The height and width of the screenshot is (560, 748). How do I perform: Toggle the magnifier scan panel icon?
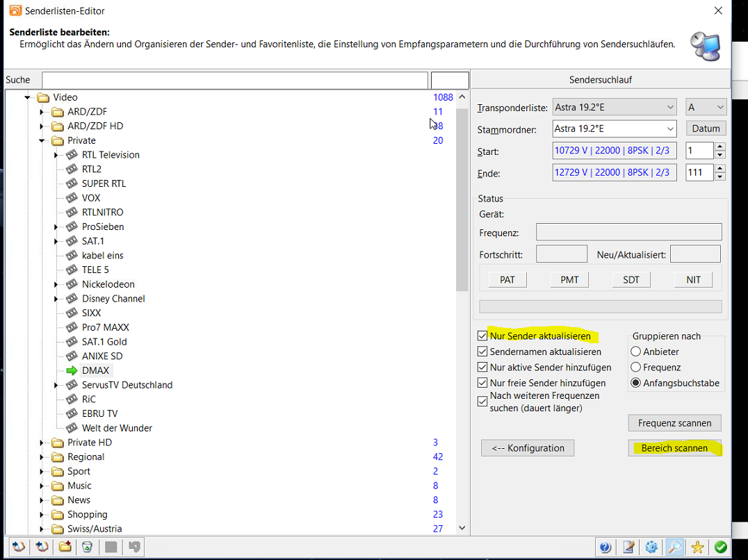click(x=674, y=547)
